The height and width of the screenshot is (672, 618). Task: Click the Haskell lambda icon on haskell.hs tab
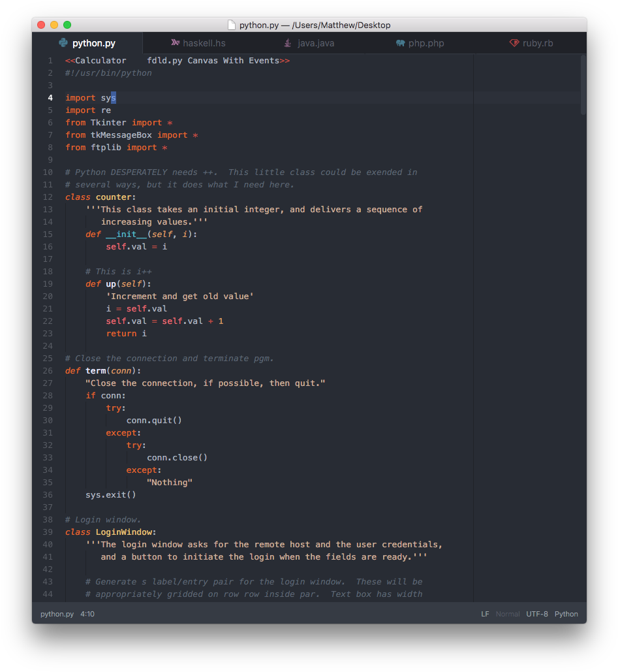[175, 43]
